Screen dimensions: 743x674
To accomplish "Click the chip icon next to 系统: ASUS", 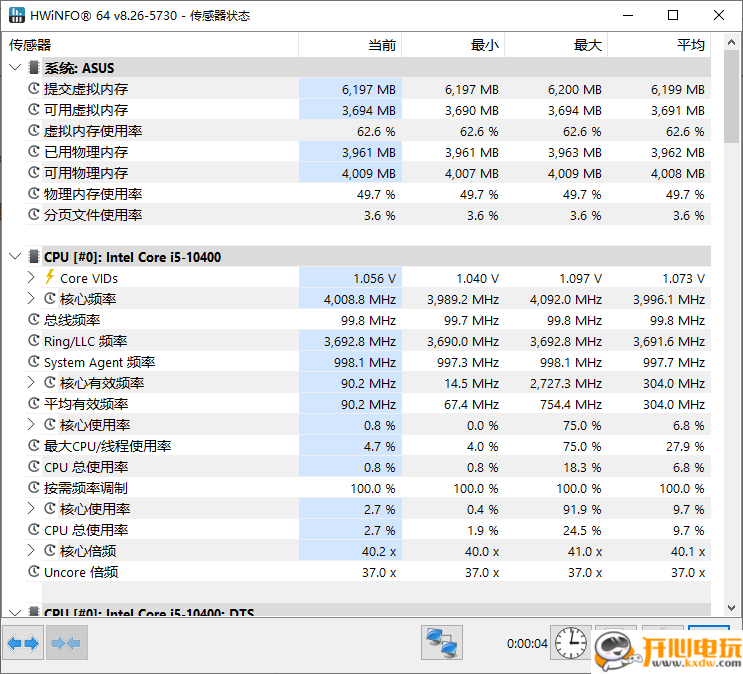I will tap(34, 67).
